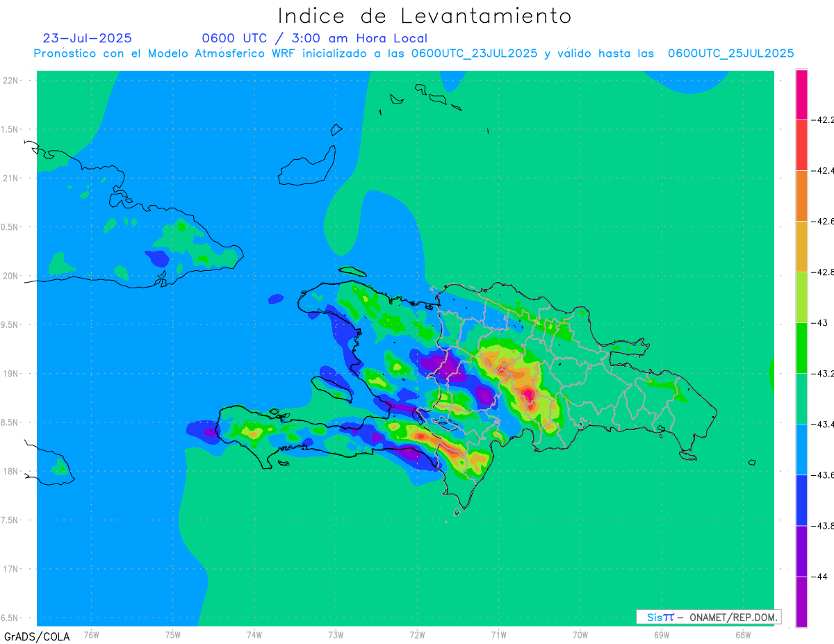Click the legend value "-42.8"

pos(824,272)
